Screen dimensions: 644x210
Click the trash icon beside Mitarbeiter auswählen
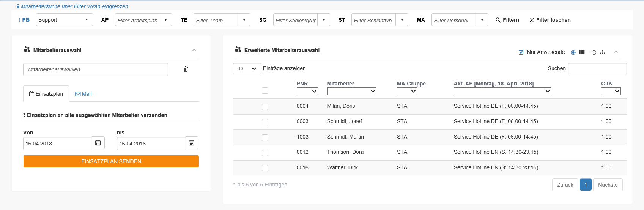(x=186, y=69)
